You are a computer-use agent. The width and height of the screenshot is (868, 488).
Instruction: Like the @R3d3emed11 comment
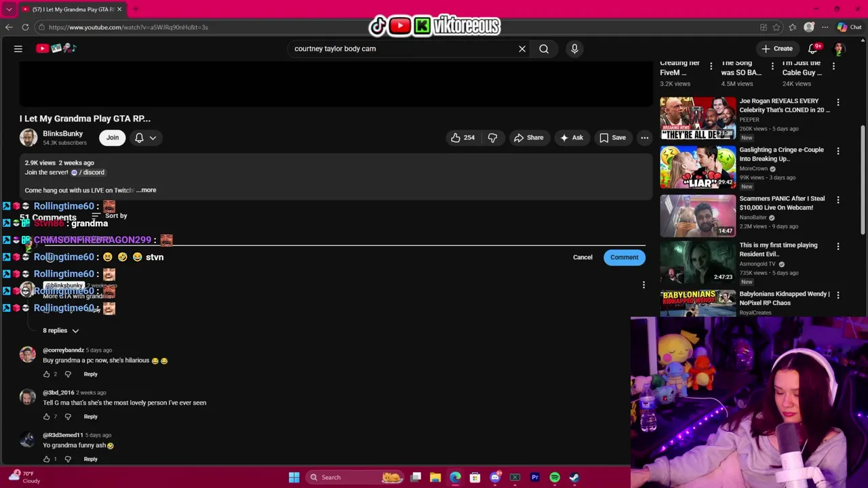[46, 459]
